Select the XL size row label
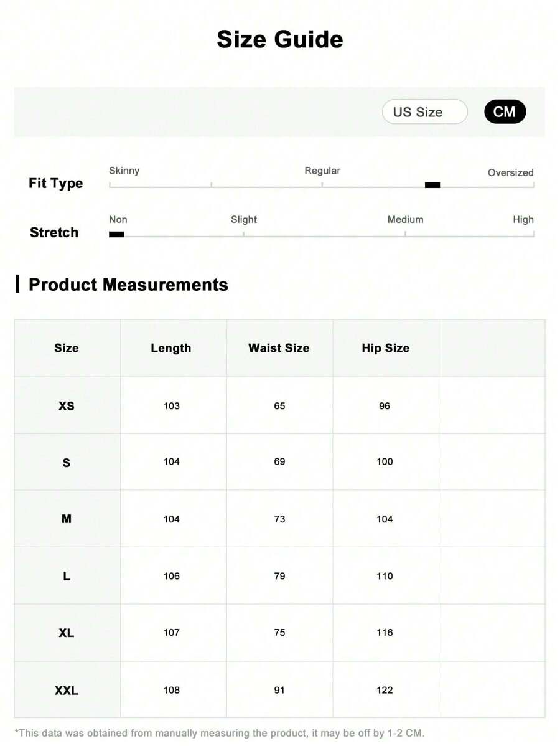The image size is (560, 746). (x=67, y=633)
